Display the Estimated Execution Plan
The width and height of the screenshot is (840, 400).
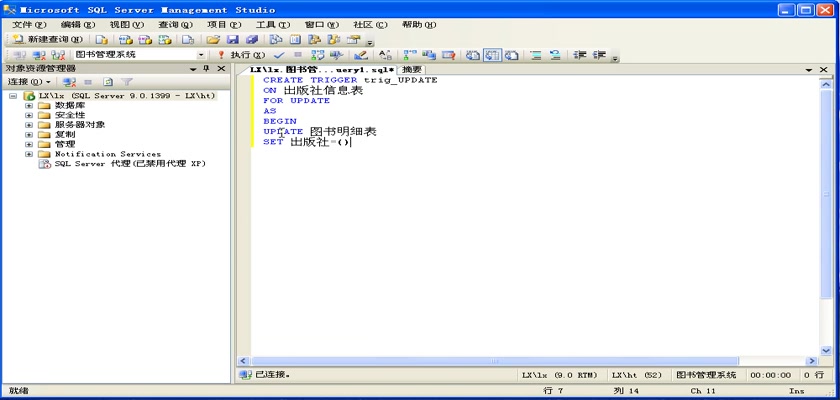(x=318, y=55)
